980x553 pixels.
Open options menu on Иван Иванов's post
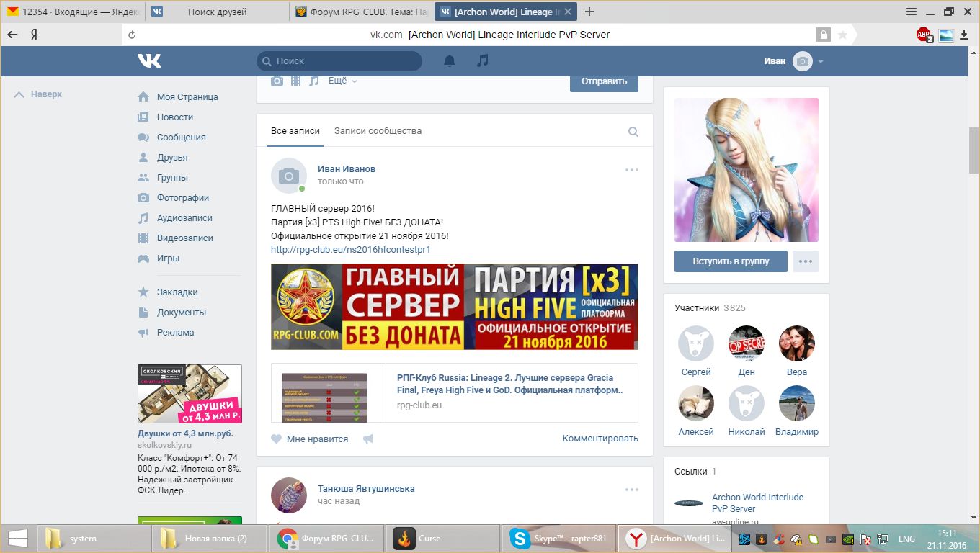click(632, 170)
